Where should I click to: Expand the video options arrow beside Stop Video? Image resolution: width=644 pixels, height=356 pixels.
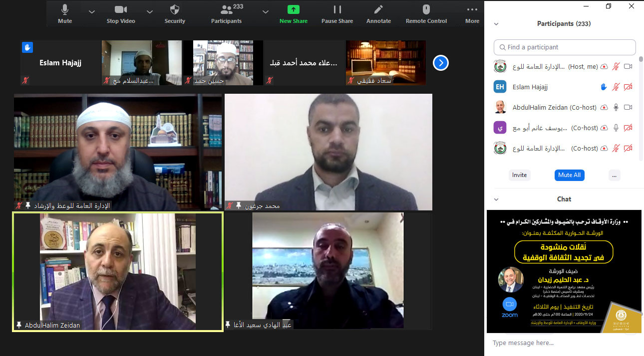(150, 11)
